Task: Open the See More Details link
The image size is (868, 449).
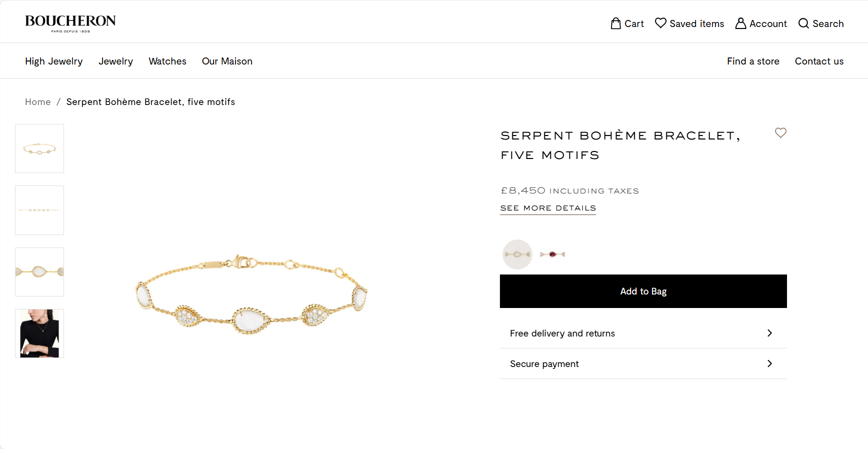Action: click(x=548, y=208)
